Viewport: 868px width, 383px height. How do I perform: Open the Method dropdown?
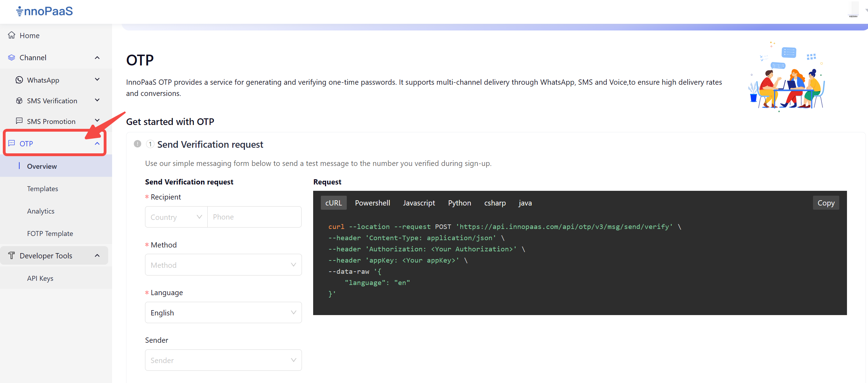(x=223, y=265)
